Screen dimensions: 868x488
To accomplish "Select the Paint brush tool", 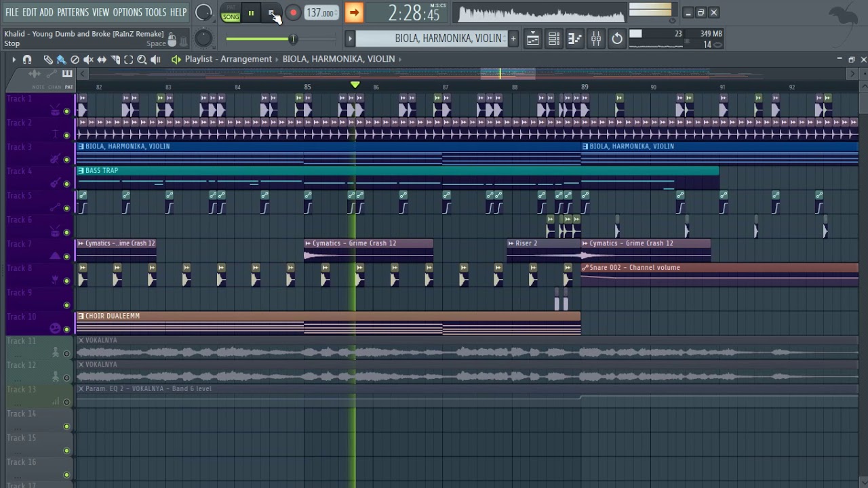I will click(x=61, y=60).
